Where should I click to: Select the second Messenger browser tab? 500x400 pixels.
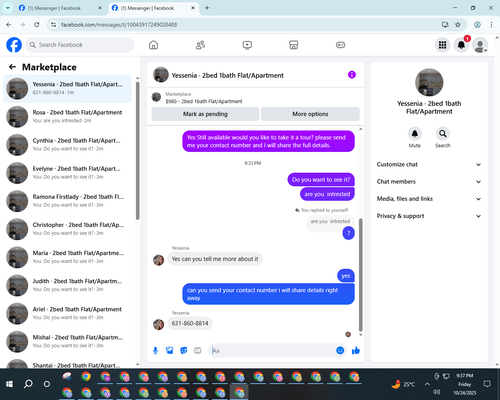[x=153, y=8]
